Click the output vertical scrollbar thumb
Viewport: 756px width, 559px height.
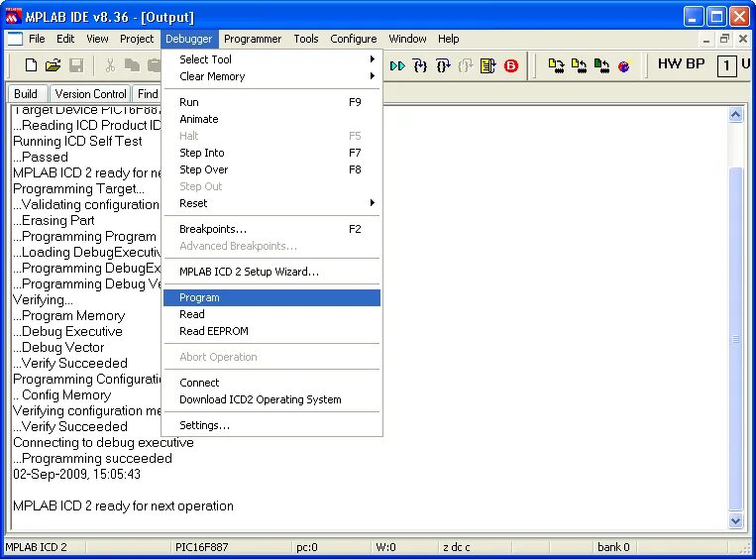click(735, 339)
